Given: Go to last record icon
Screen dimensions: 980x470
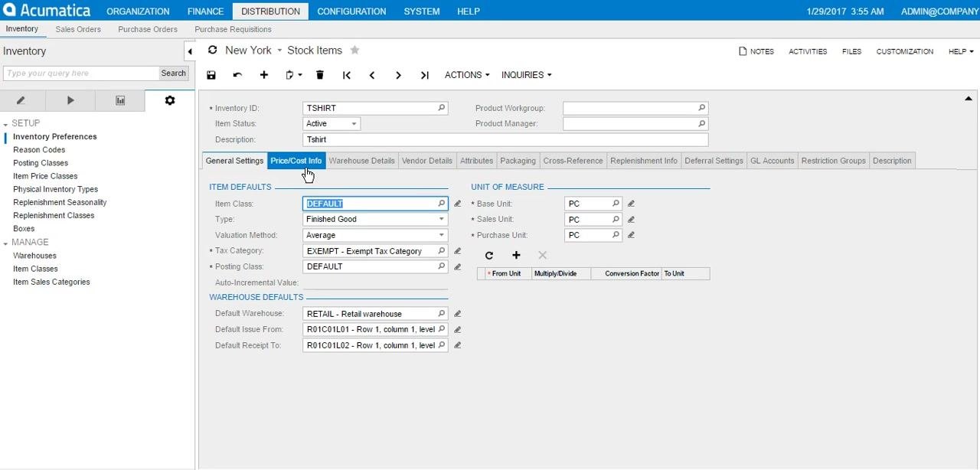Looking at the screenshot, I should (x=424, y=75).
